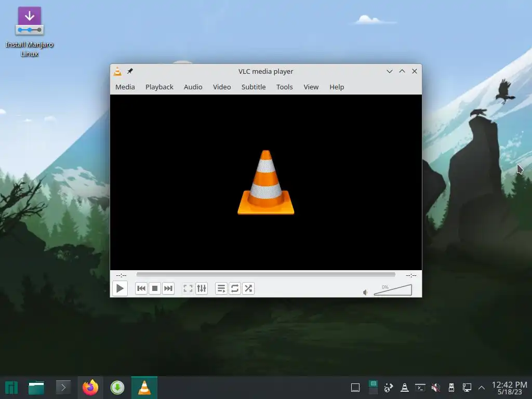Open Firefox from the taskbar

[x=90, y=388]
